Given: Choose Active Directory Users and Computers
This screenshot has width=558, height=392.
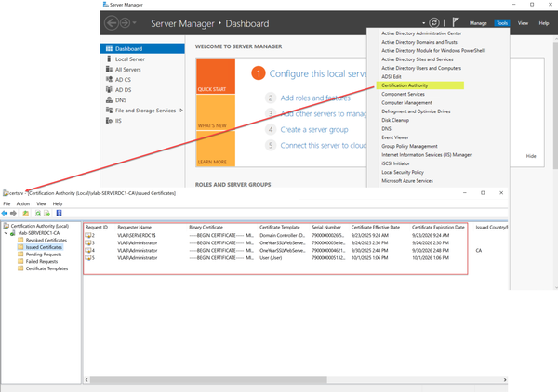Looking at the screenshot, I should (x=421, y=68).
